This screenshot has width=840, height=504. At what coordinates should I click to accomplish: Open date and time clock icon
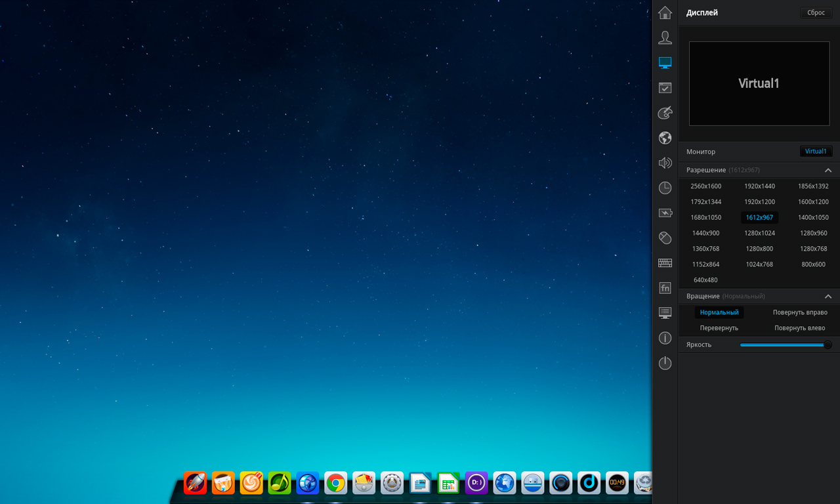pos(665,188)
